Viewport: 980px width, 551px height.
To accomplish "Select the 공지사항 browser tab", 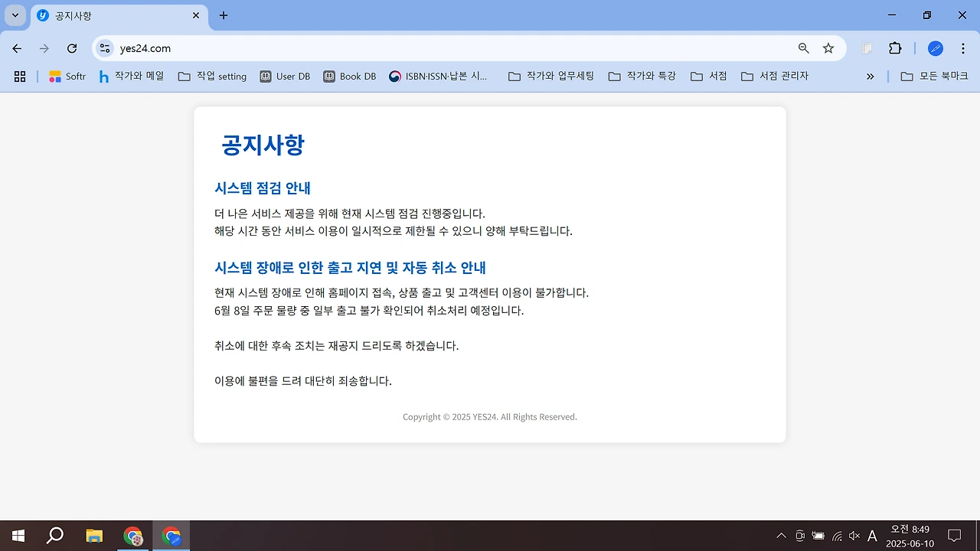I will pos(119,15).
